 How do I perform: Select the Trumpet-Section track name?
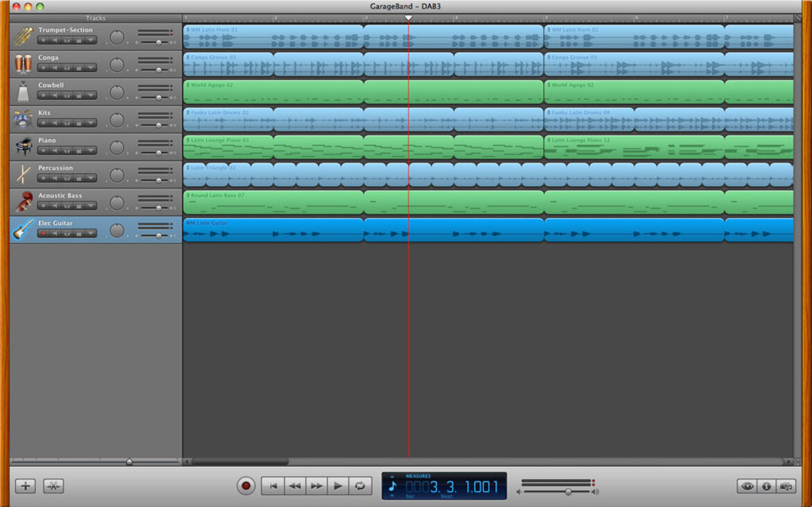[x=65, y=30]
